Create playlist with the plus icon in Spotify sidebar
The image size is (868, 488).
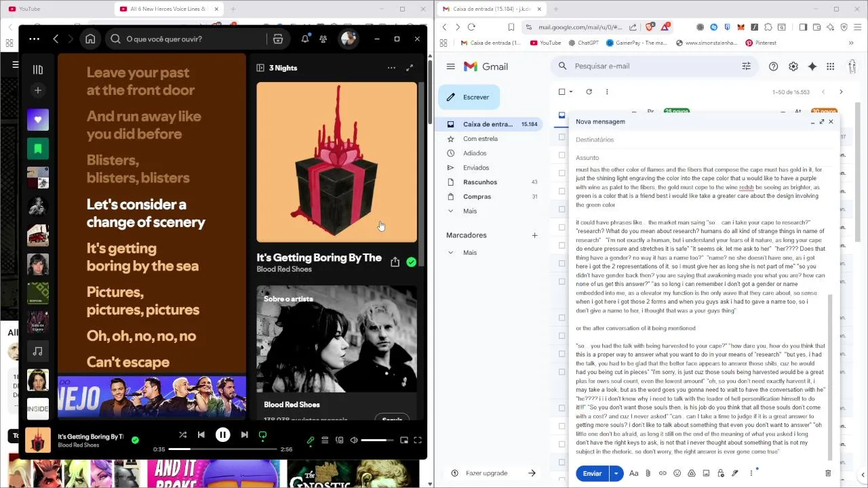(x=38, y=90)
